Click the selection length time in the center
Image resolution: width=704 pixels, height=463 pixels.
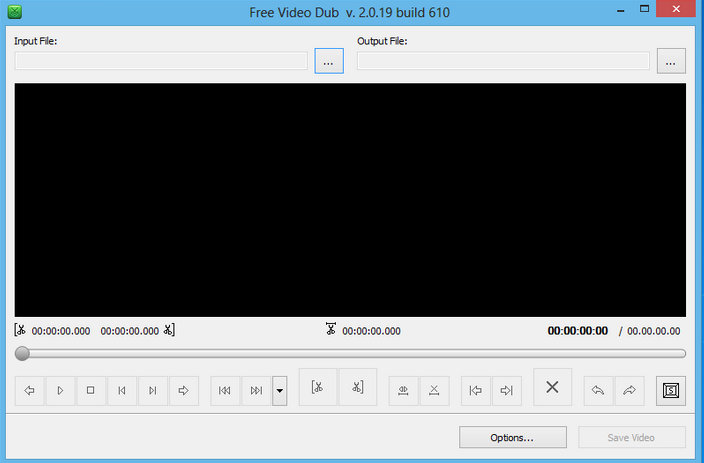point(371,331)
